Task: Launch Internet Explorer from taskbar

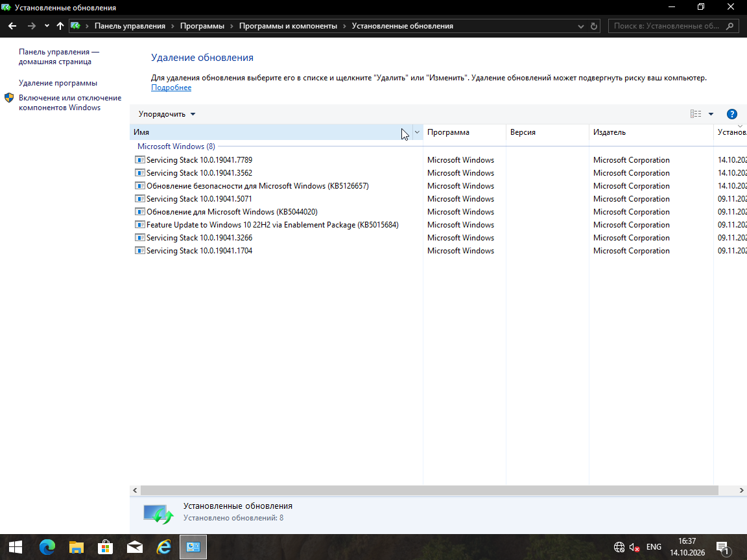Action: (164, 547)
